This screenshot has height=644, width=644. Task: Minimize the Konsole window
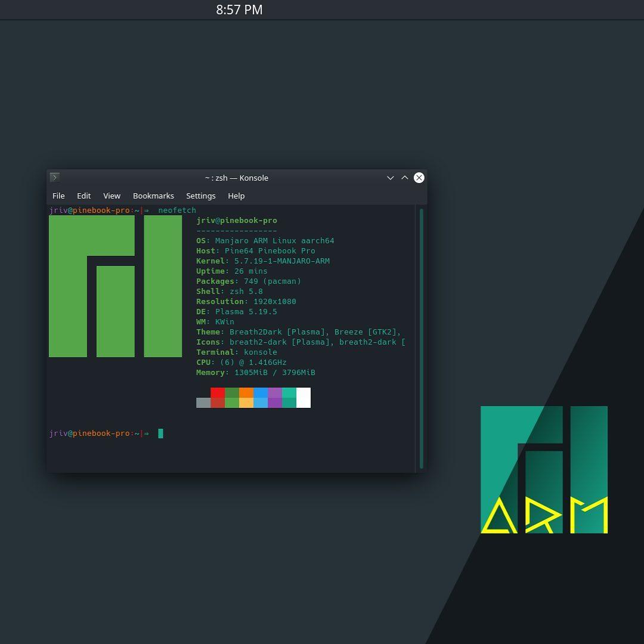click(x=390, y=178)
